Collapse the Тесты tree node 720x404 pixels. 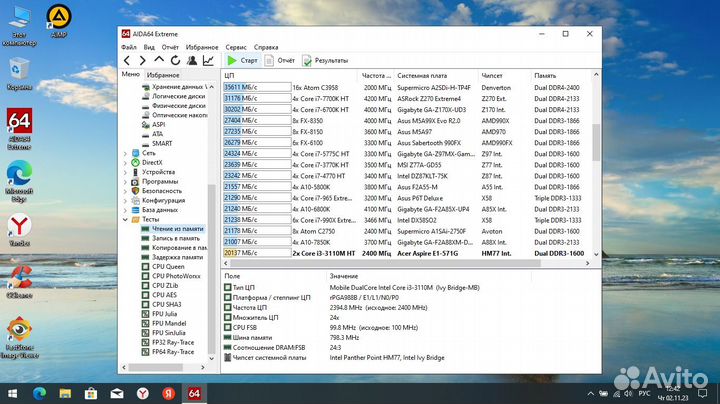tap(125, 219)
